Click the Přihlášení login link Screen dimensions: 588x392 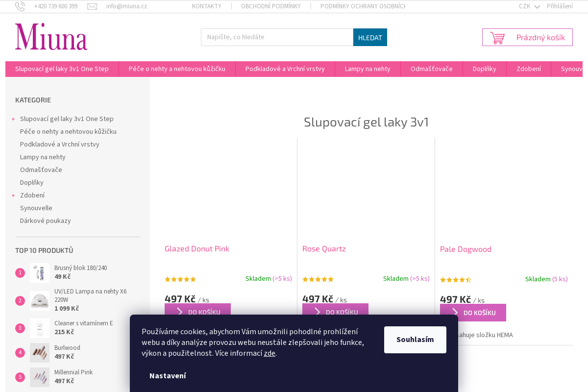[560, 6]
